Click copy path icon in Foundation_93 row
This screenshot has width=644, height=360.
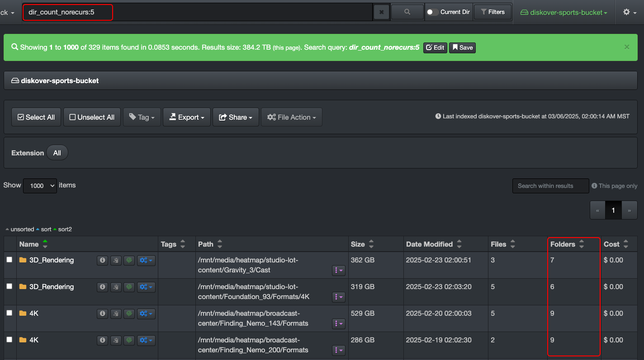click(x=116, y=287)
